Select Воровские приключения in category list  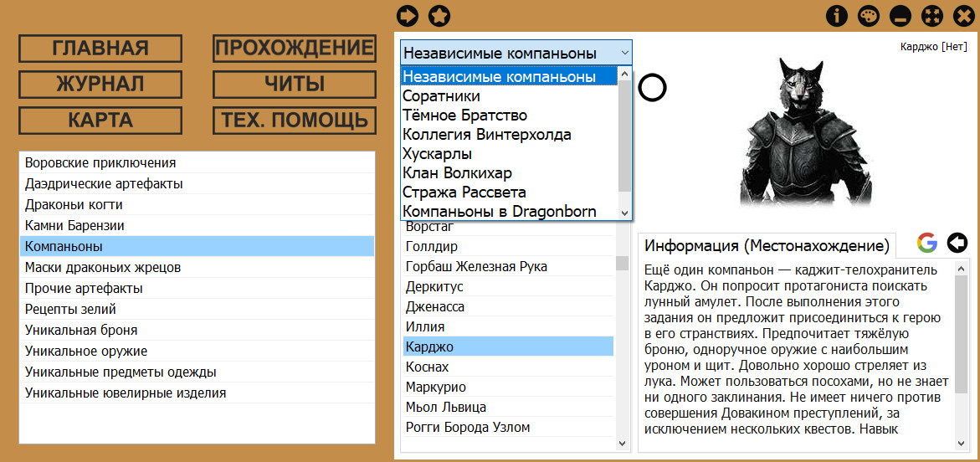coord(197,163)
